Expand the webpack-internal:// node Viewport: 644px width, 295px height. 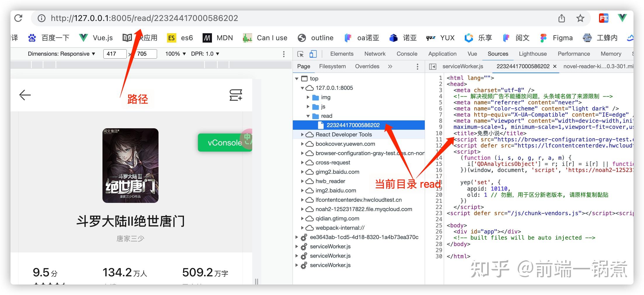point(302,228)
